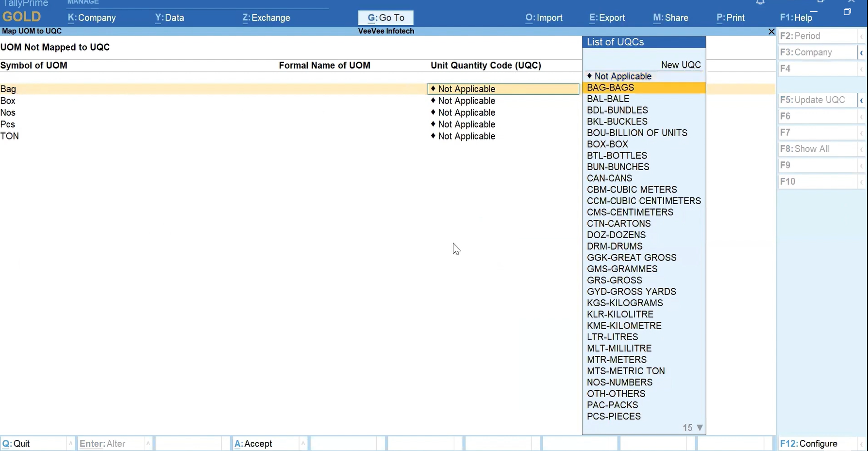Click the UQC field for Bag

tap(503, 89)
